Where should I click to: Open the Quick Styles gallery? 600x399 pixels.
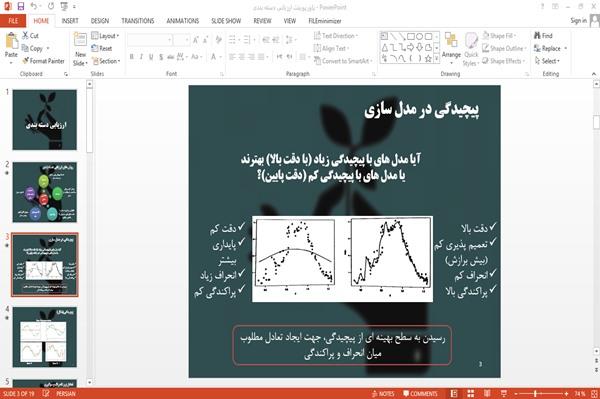pyautogui.click(x=471, y=49)
